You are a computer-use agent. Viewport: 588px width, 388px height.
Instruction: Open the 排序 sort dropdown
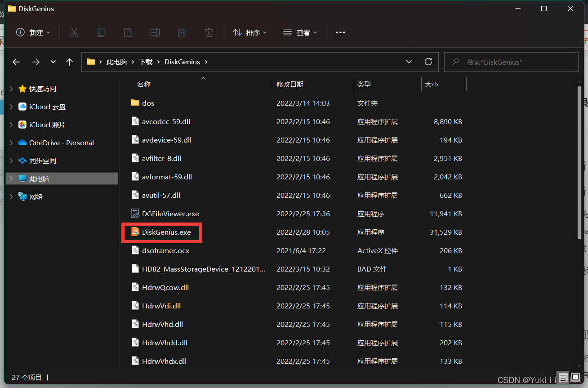250,32
